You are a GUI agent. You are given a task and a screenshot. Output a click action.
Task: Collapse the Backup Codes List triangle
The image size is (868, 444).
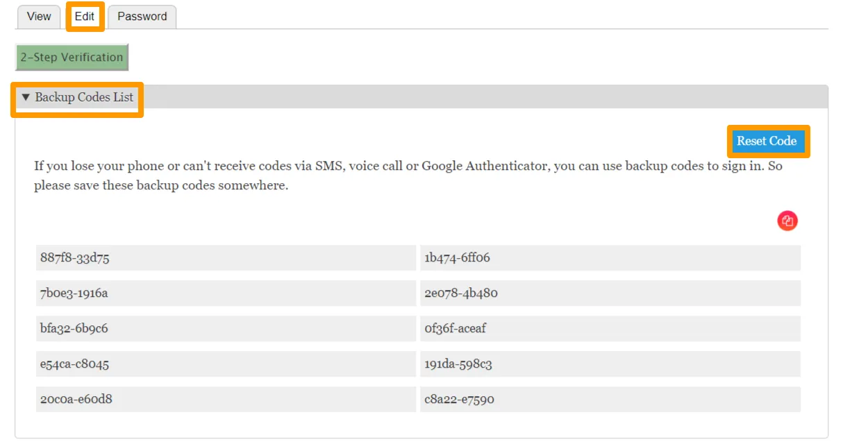(x=26, y=98)
